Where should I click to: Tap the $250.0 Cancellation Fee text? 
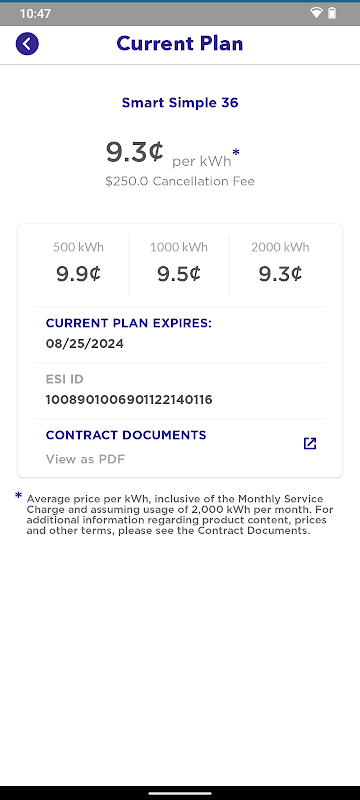[x=180, y=181]
